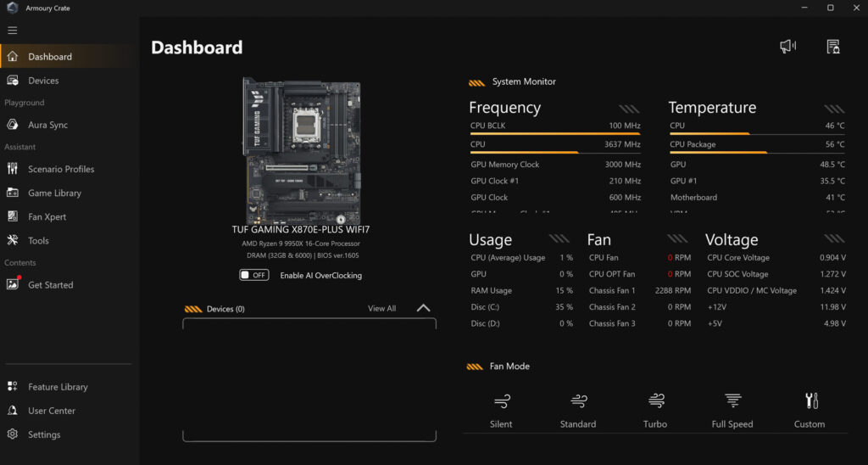
Task: Click the Game Library icon
Action: (x=12, y=193)
